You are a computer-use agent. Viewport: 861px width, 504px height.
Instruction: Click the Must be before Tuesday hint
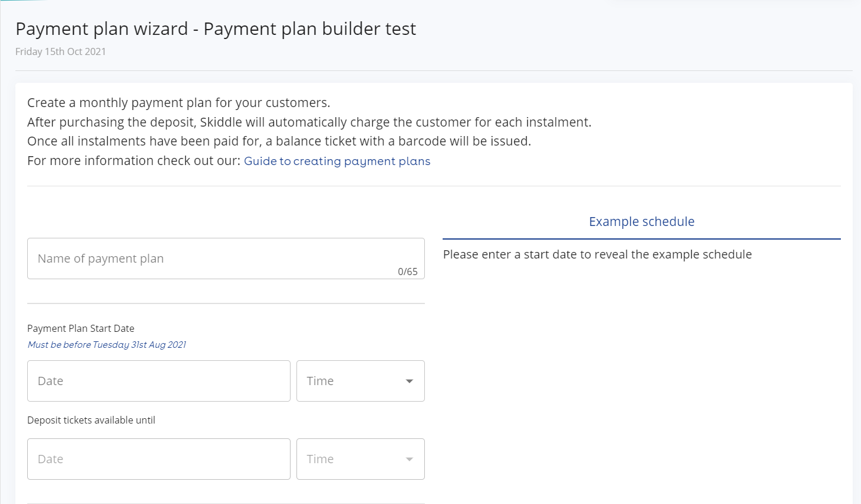107,345
